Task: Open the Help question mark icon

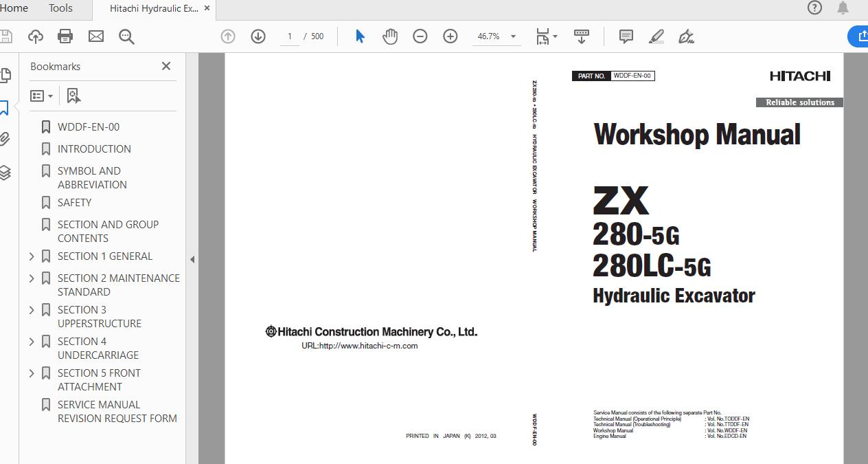Action: coord(814,8)
